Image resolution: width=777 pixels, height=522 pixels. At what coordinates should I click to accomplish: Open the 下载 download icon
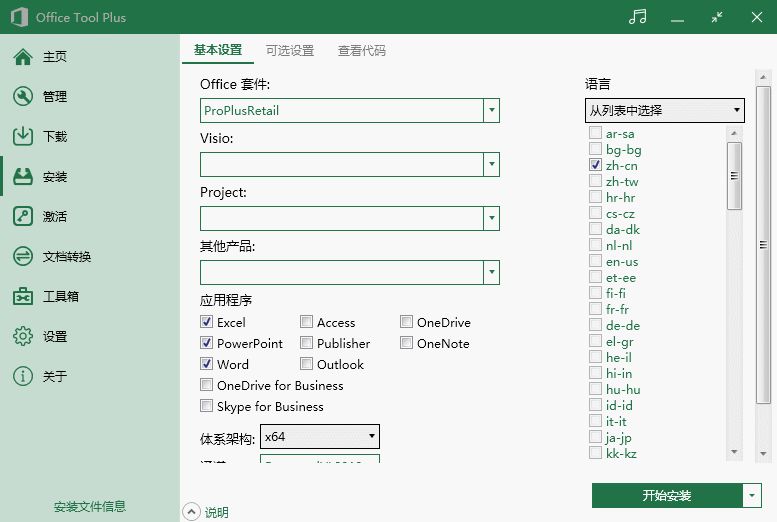[x=23, y=136]
